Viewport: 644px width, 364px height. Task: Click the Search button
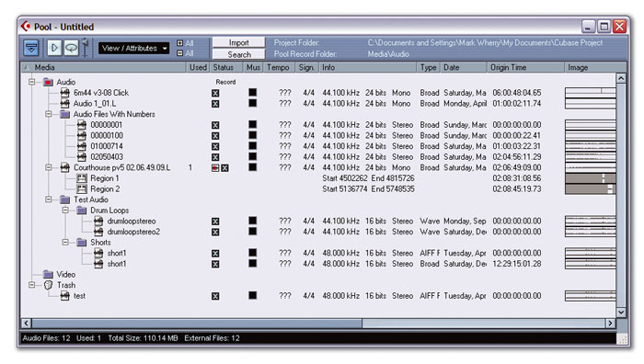[x=238, y=54]
